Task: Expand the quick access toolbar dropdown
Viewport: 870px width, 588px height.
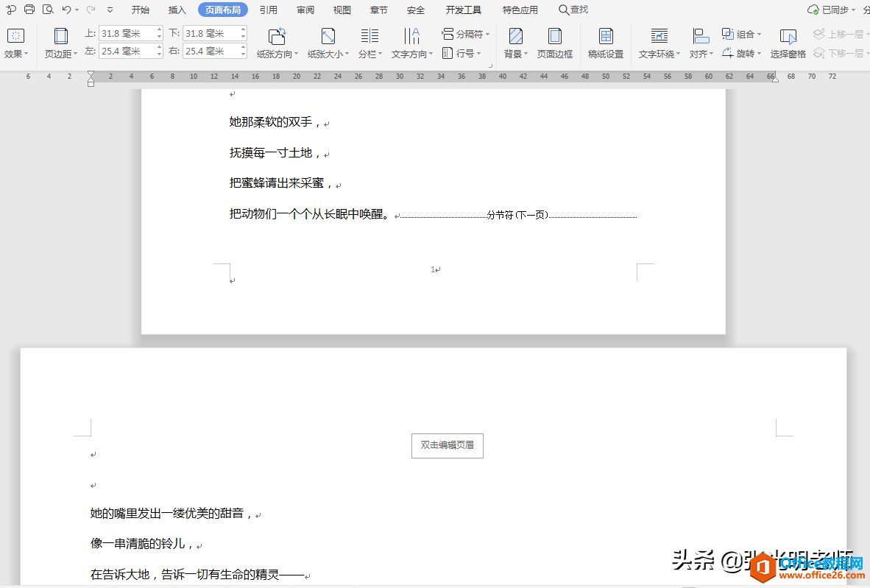Action: click(110, 10)
